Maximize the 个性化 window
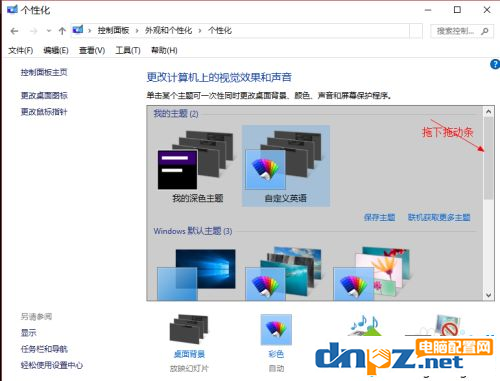The height and width of the screenshot is (381, 500). pos(457,10)
